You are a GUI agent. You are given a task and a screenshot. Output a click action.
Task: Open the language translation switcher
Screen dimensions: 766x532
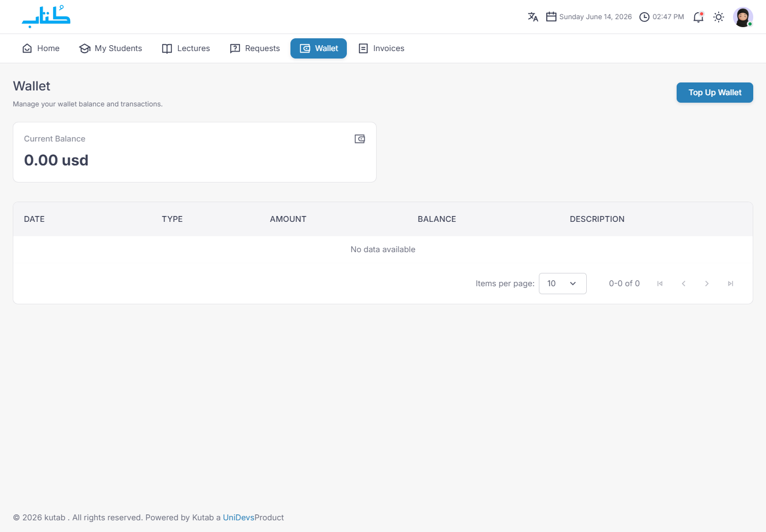click(533, 17)
